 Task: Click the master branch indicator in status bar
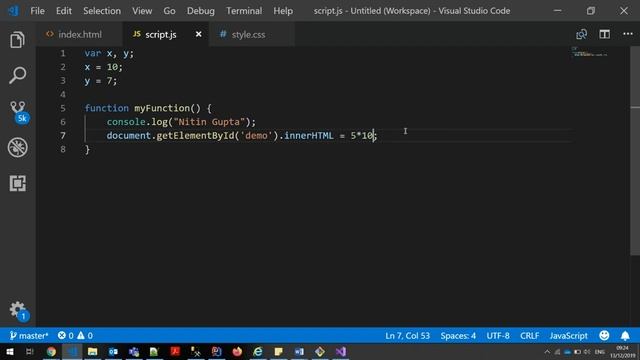coord(29,336)
